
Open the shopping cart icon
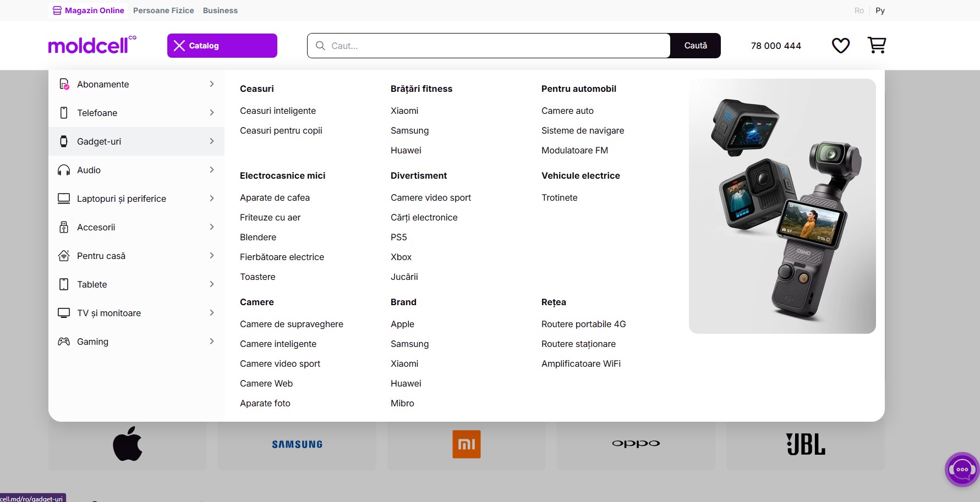(x=877, y=45)
